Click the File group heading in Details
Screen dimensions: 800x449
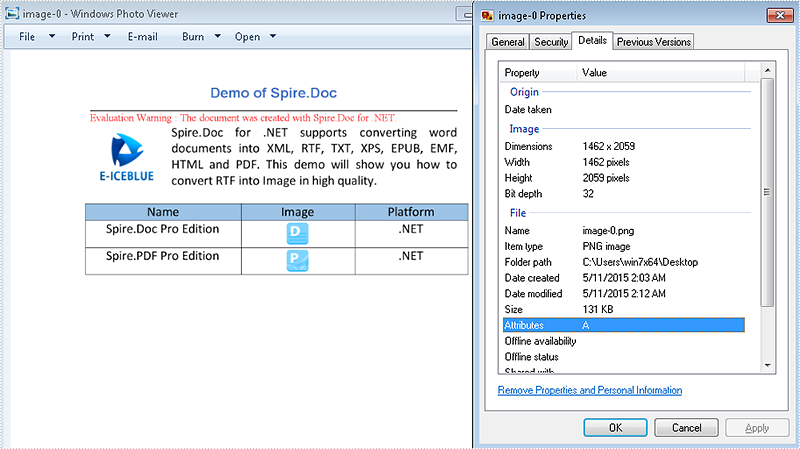(517, 213)
